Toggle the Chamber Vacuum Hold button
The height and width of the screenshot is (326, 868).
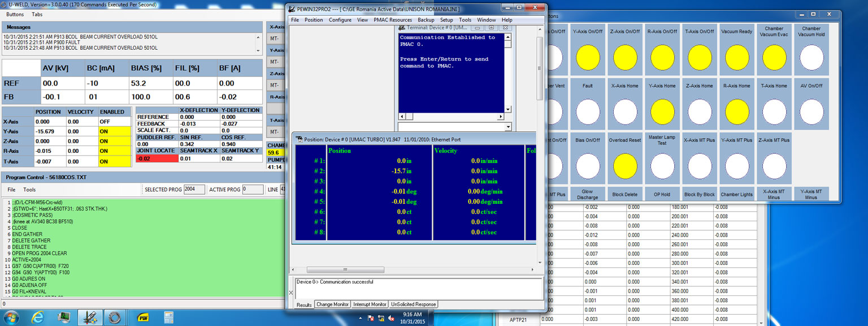click(x=811, y=58)
